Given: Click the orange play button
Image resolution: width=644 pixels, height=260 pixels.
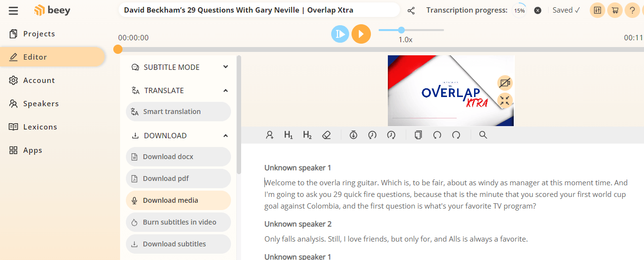Looking at the screenshot, I should click(x=361, y=34).
